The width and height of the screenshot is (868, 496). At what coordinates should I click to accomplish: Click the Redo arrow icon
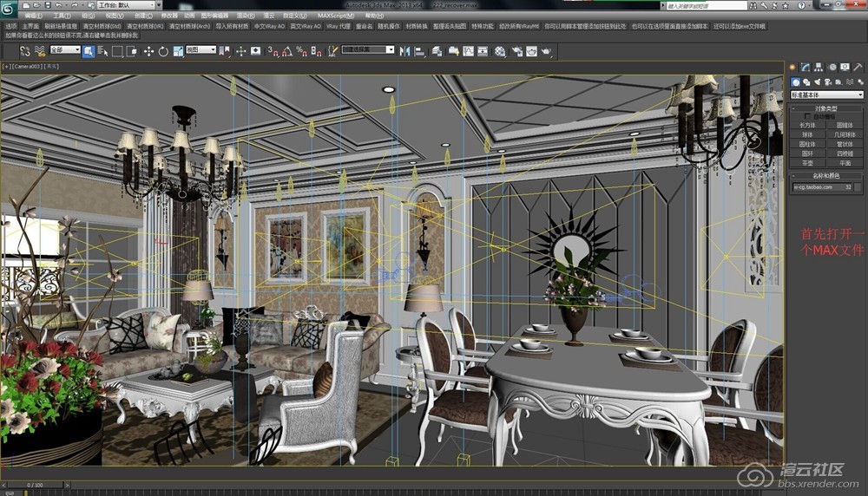tap(74, 5)
